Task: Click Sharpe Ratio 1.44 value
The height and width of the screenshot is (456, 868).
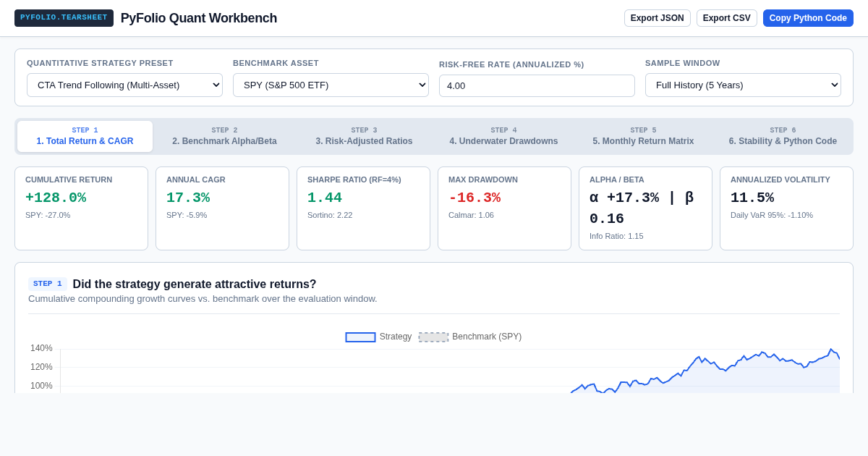Action: [325, 198]
